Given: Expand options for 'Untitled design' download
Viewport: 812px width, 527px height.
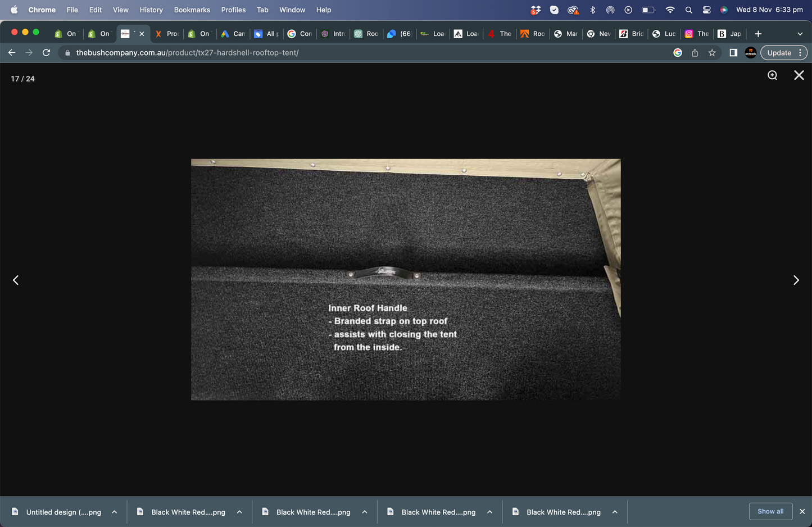Looking at the screenshot, I should [x=115, y=512].
